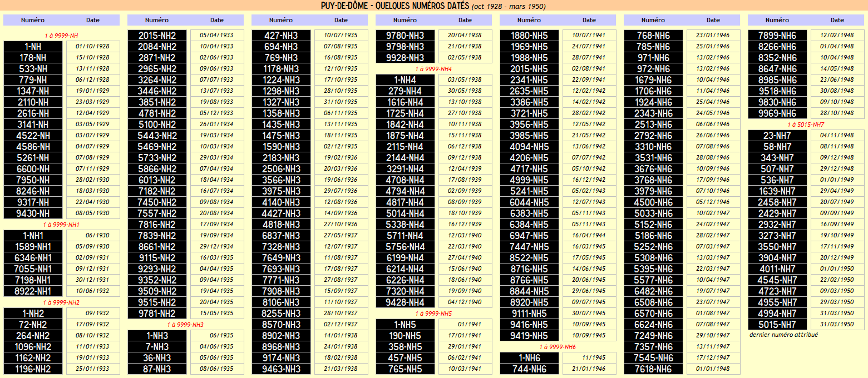
Task: Click plate number '9463-NH3'
Action: 281,369
